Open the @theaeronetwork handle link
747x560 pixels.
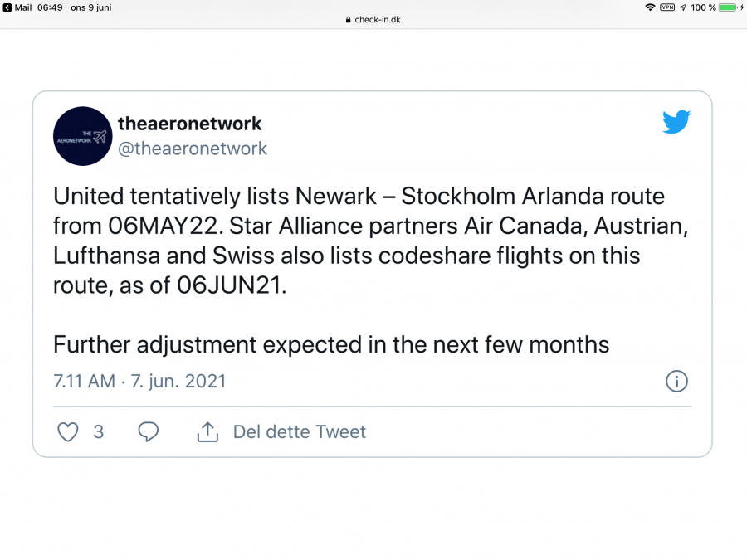click(x=193, y=149)
